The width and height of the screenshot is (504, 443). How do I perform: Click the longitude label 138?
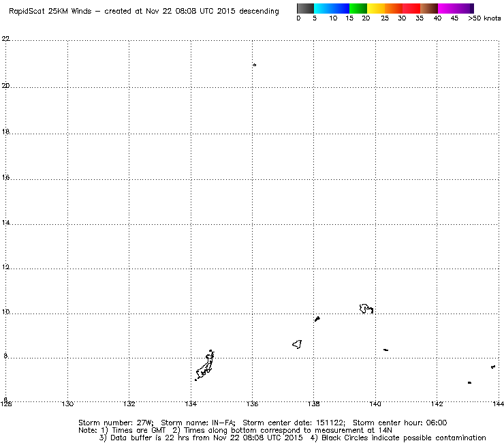tap(314, 403)
